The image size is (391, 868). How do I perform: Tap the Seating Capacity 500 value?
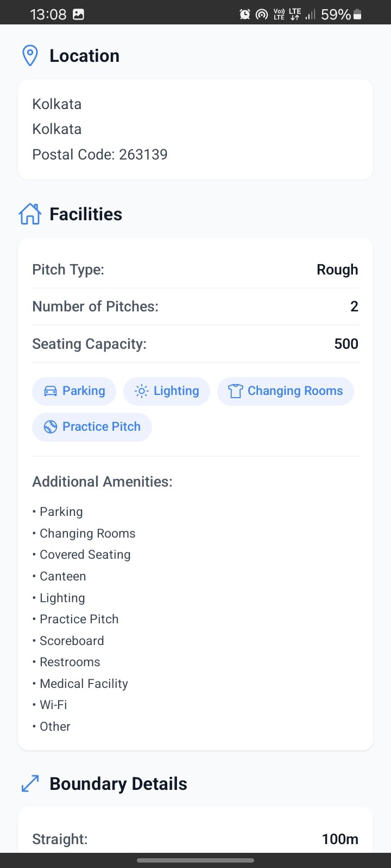click(x=346, y=344)
